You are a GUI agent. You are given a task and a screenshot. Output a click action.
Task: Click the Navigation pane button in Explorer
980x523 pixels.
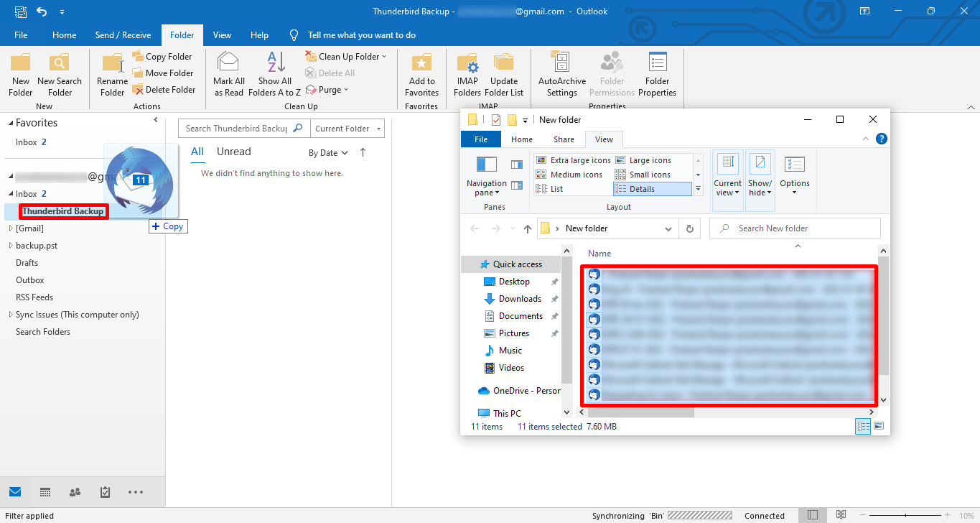[x=487, y=176]
